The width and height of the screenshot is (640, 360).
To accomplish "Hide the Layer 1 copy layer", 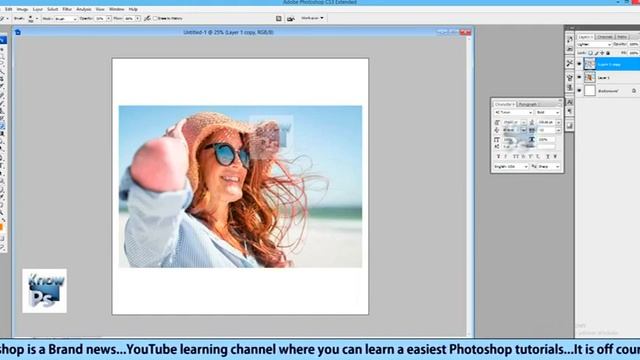I will pyautogui.click(x=579, y=64).
